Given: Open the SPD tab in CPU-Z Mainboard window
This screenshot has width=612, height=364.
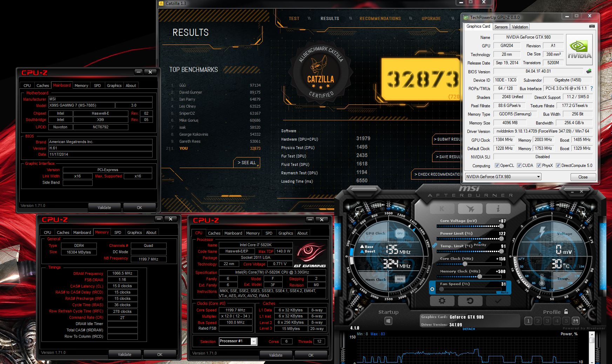Looking at the screenshot, I should click(97, 86).
